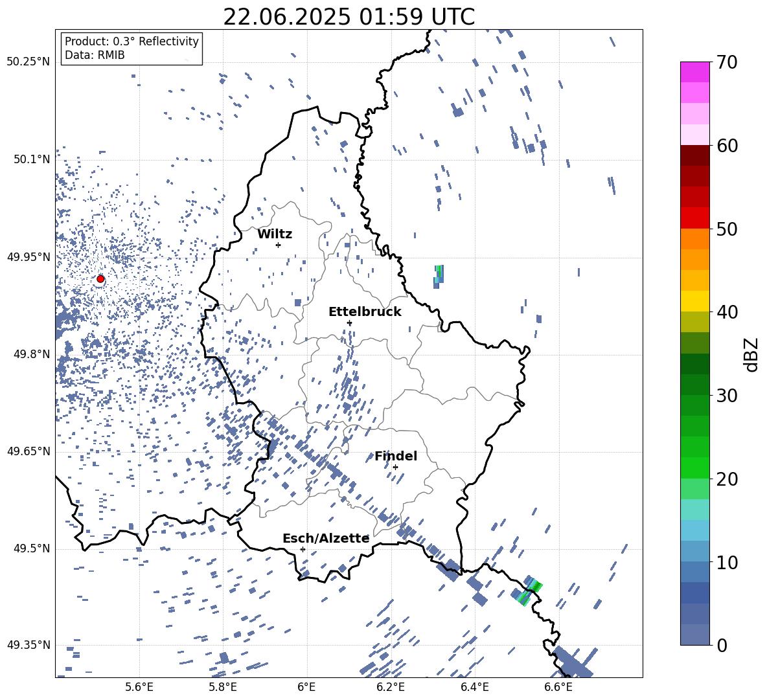Click the 6.4°E longitude label
This screenshot has height=700, width=767.
[x=474, y=687]
